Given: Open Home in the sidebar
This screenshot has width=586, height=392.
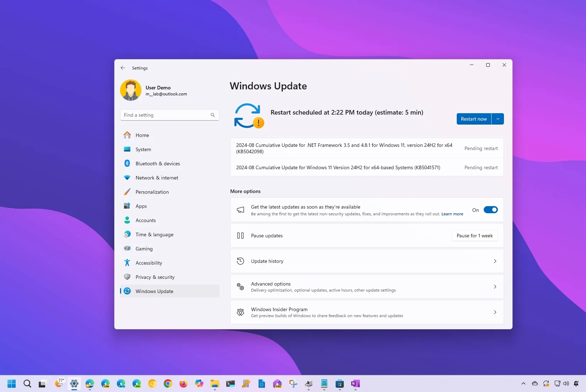Looking at the screenshot, I should coord(170,135).
